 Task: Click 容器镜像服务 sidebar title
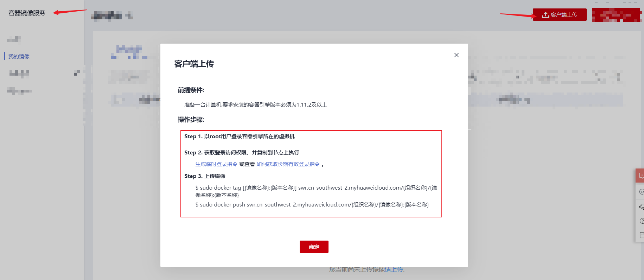pyautogui.click(x=27, y=13)
